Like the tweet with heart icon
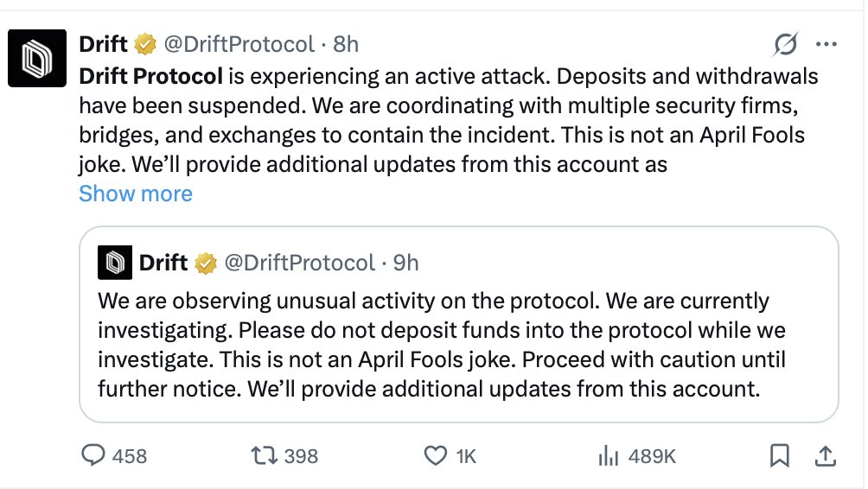868x489 pixels. coord(437,455)
